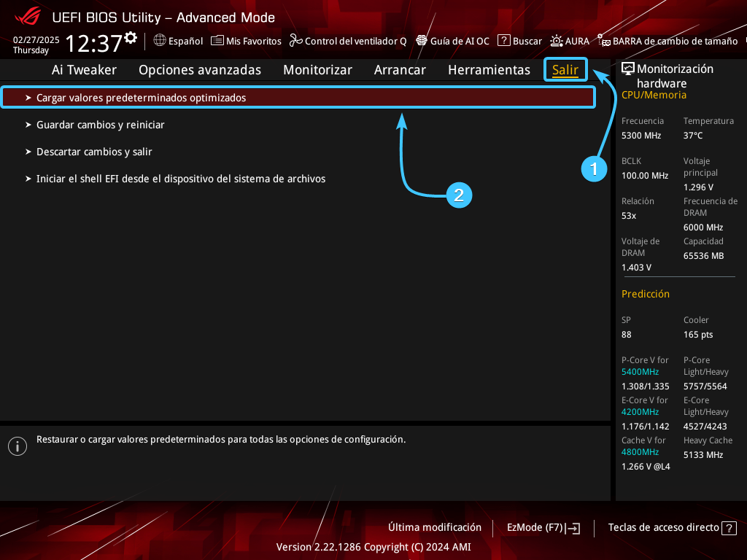747x560 pixels.
Task: Click the CPU/Memoria heading
Action: (654, 95)
